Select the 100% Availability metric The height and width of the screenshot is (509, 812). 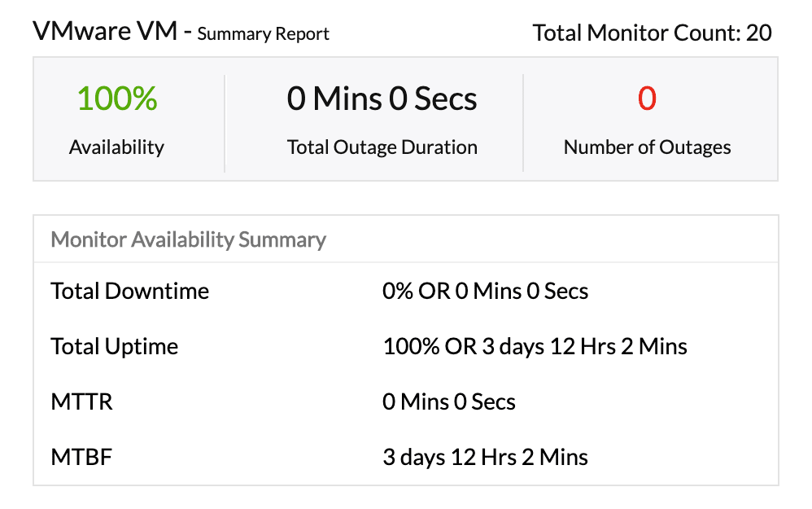(116, 99)
